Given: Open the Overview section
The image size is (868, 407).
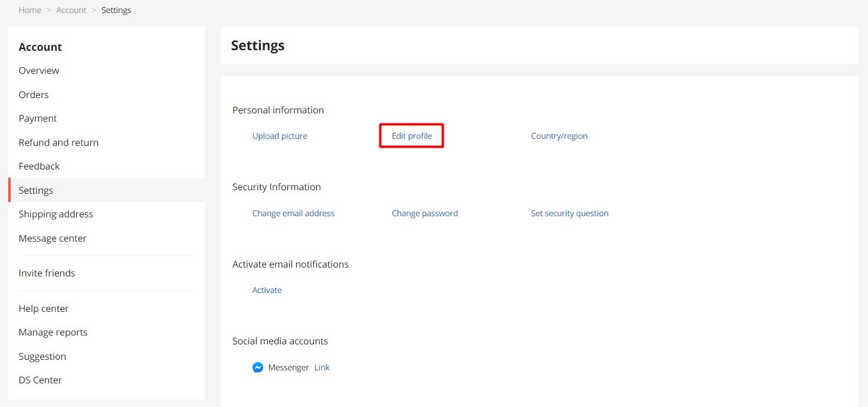Looking at the screenshot, I should [38, 70].
